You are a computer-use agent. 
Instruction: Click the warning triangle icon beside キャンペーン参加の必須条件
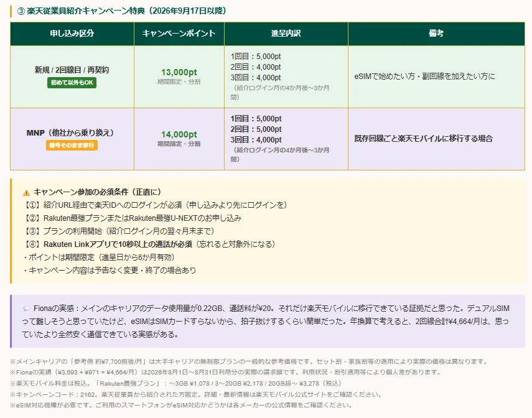coord(26,193)
